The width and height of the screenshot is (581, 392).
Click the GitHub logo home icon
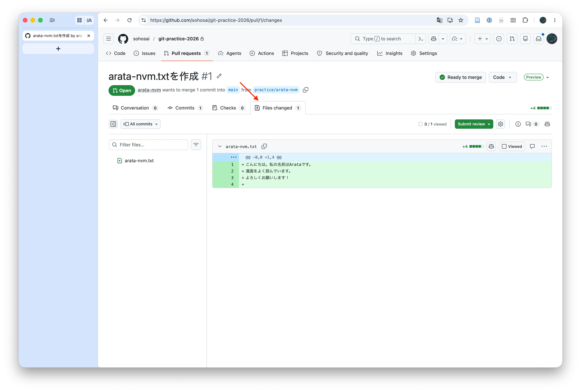(123, 39)
